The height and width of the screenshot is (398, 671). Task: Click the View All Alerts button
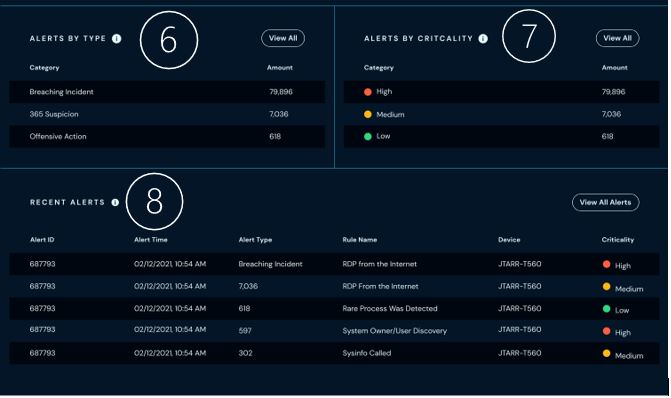[606, 202]
